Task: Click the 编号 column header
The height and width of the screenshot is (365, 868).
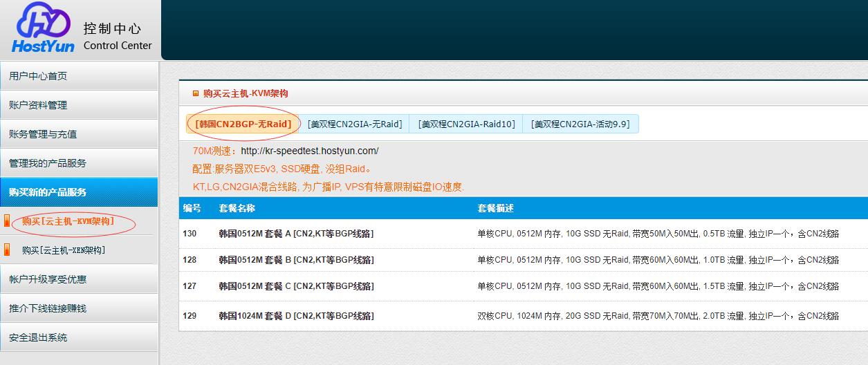Action: click(x=192, y=208)
